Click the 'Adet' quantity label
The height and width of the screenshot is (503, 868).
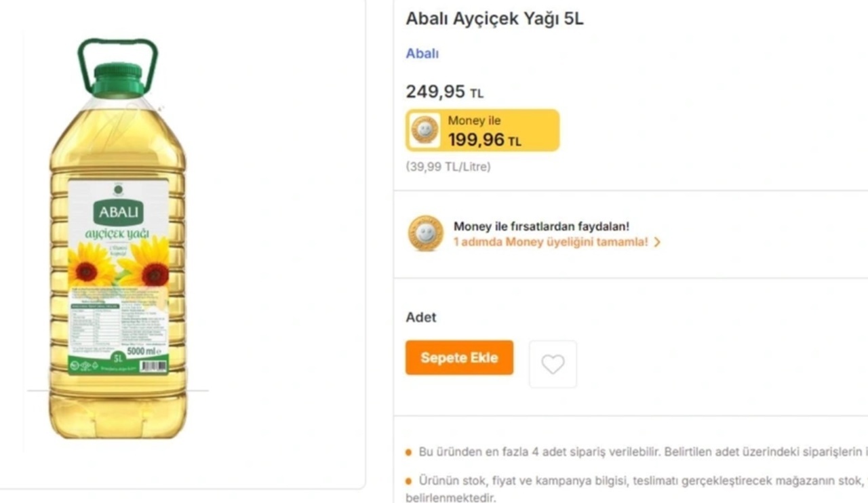click(421, 317)
